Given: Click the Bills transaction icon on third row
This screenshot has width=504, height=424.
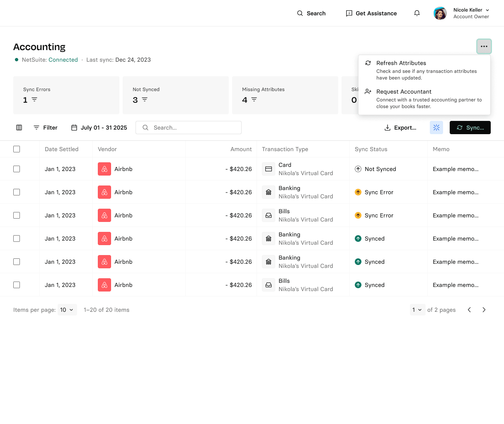Looking at the screenshot, I should click(269, 215).
